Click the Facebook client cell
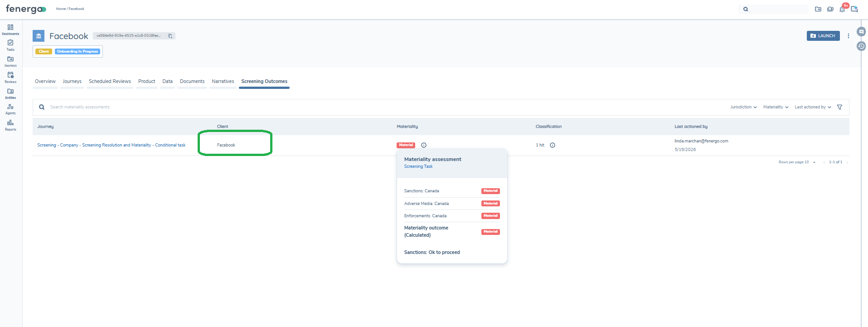 point(226,145)
